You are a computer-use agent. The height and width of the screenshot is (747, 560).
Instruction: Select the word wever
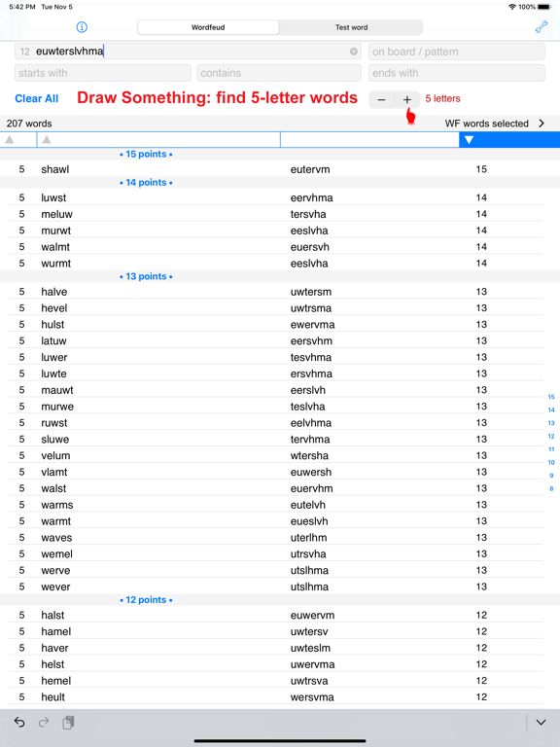55,587
